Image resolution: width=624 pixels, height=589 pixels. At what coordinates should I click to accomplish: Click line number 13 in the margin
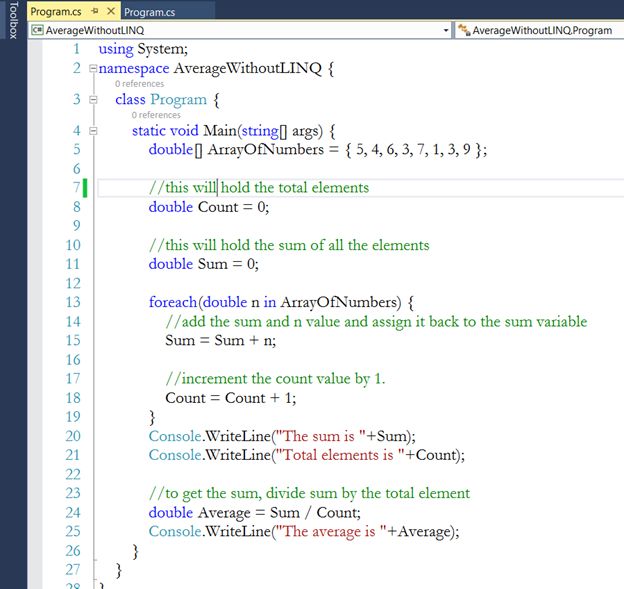point(72,302)
